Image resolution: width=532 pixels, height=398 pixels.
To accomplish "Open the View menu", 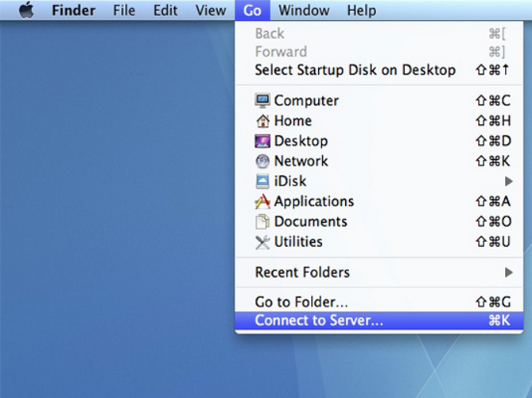I will click(x=211, y=10).
